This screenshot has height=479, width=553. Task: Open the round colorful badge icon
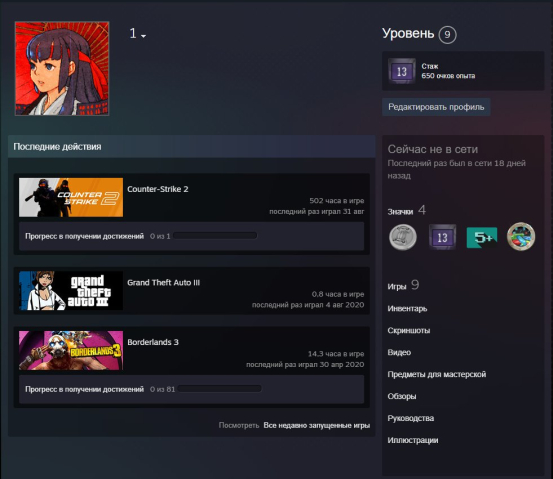[521, 236]
